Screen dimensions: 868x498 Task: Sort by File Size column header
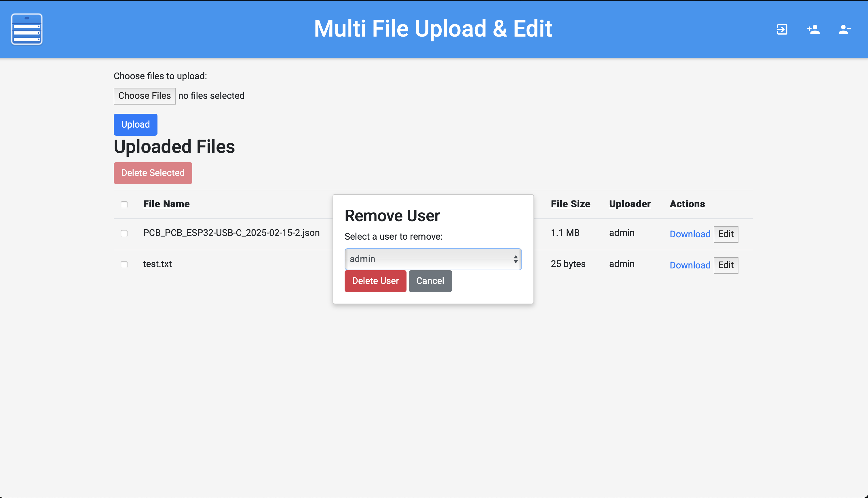pyautogui.click(x=570, y=204)
